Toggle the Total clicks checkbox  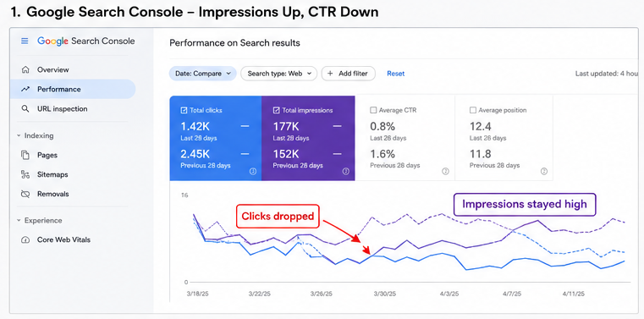184,110
